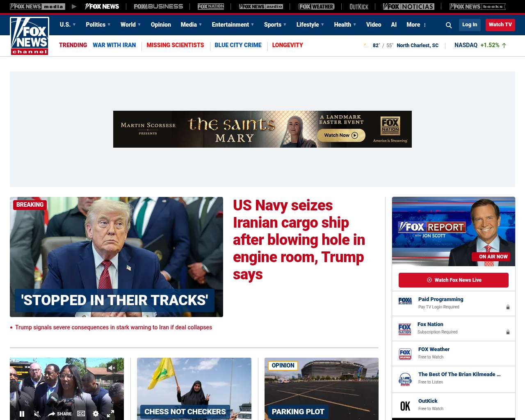Click the lock icon on Fox Nation row
The image size is (525, 420).
click(508, 332)
